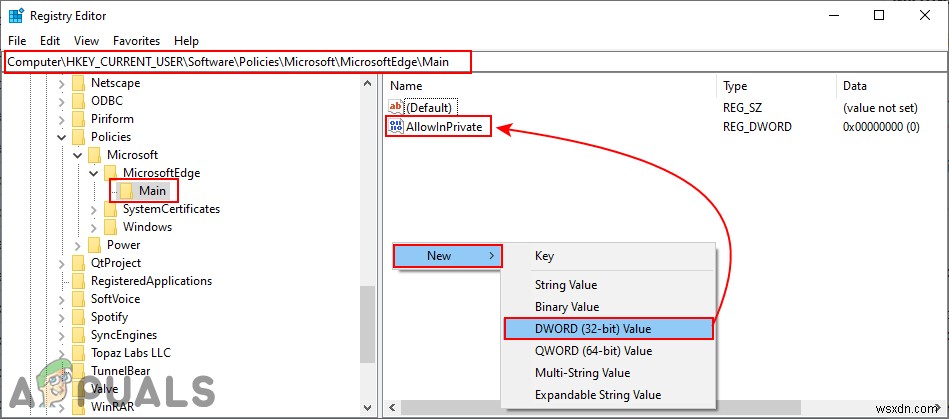Viewport: 949px width, 419px height.
Task: Select the Topaz Labs LLC folder icon
Action: pos(79,352)
